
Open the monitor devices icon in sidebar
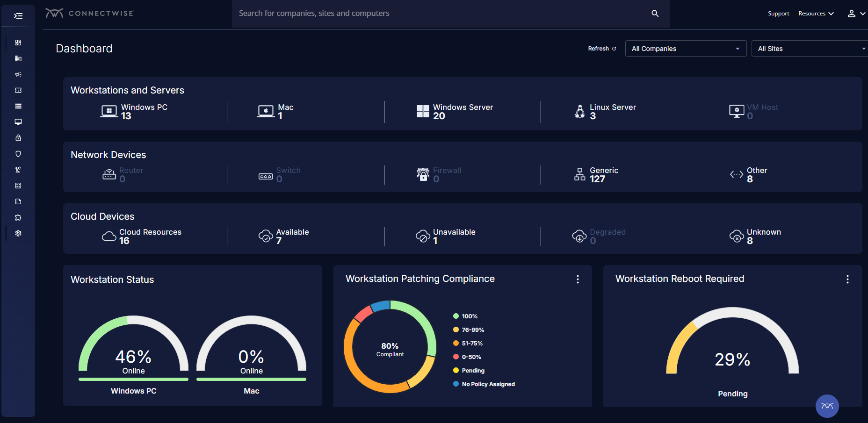[18, 122]
